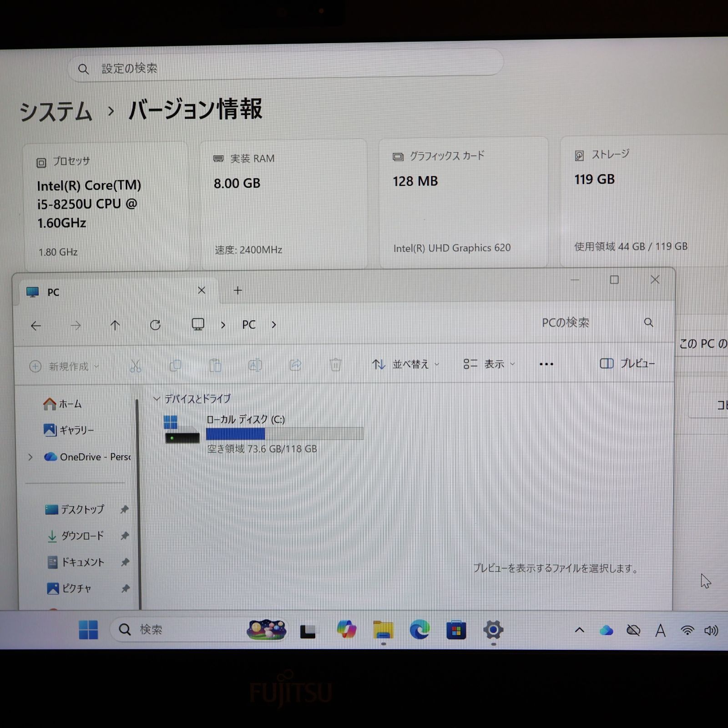Collapse the デバイスとドライブ group
The image size is (728, 728).
[x=157, y=399]
